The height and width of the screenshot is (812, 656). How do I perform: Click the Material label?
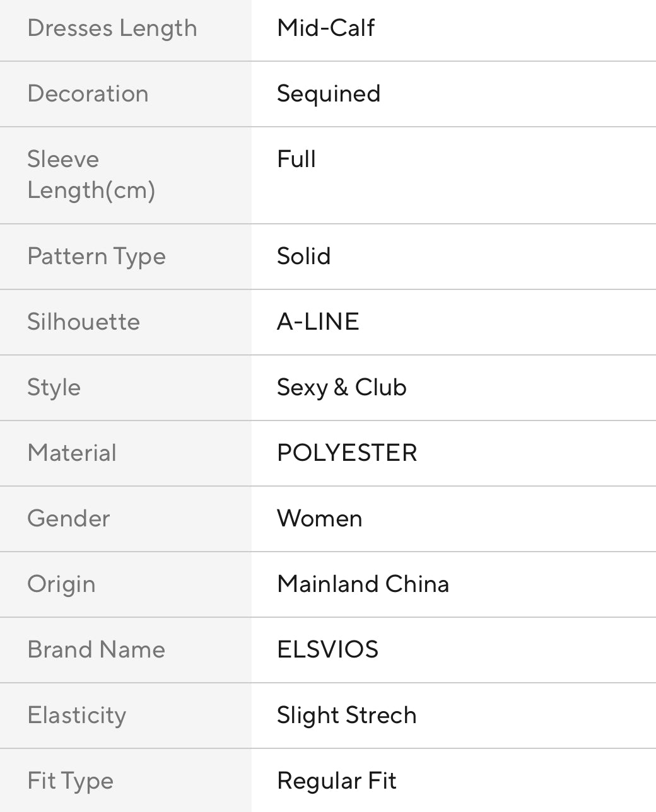pos(72,453)
